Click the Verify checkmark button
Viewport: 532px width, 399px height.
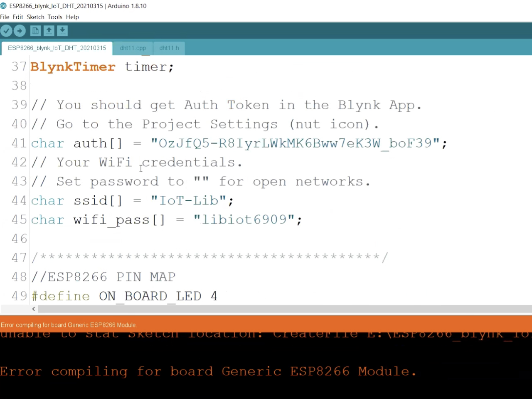pos(6,31)
